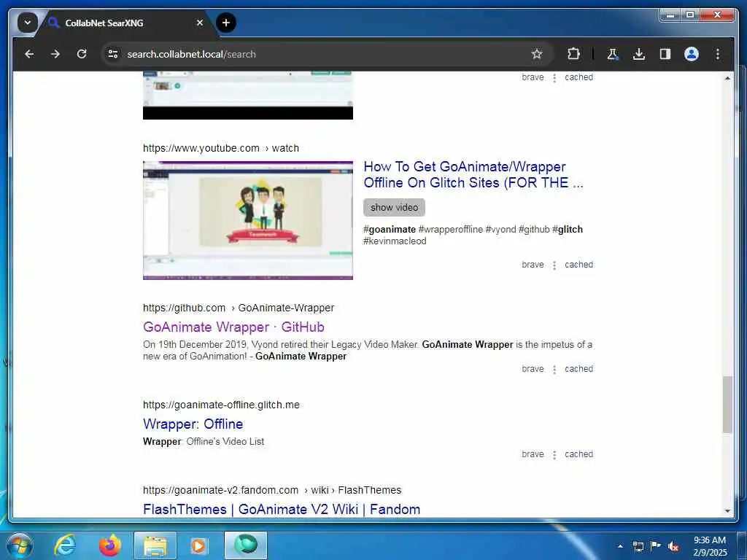Launch Firefox from taskbar
747x560 pixels.
109,545
